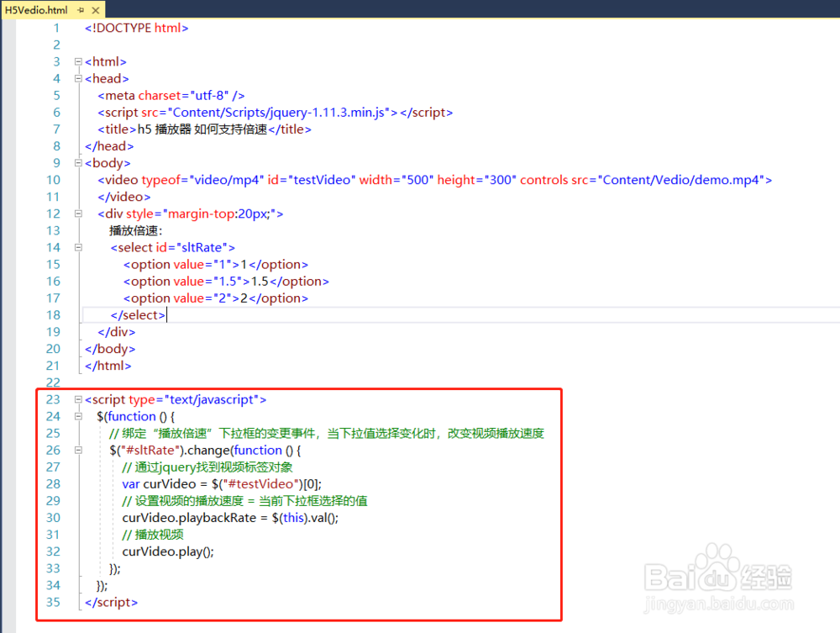Click the closing div tag
Viewport: 840px width, 633px height.
pos(116,332)
